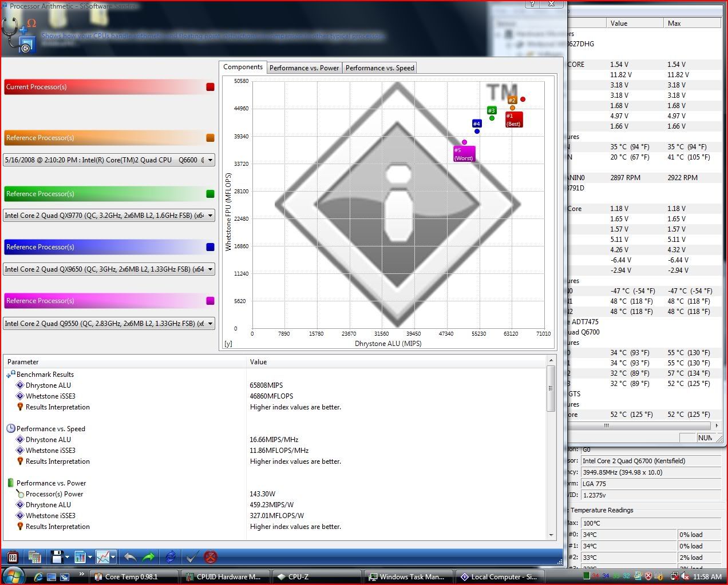This screenshot has height=585, width=728.
Task: Switch to Windows Task Manager taskbar button
Action: click(x=409, y=576)
